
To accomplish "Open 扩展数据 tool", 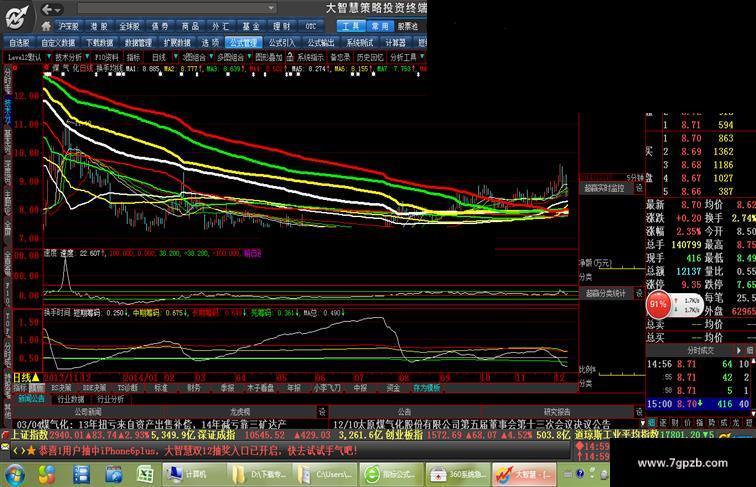I will [177, 43].
